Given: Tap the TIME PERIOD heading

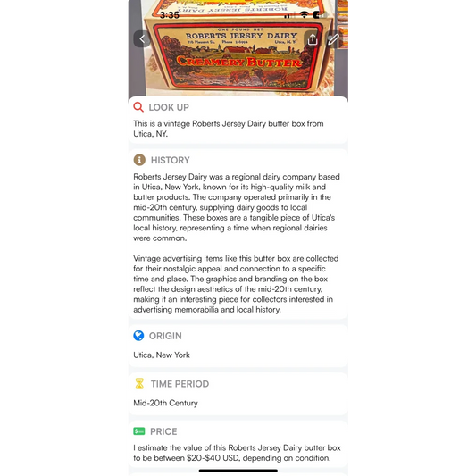Looking at the screenshot, I should pyautogui.click(x=180, y=384).
